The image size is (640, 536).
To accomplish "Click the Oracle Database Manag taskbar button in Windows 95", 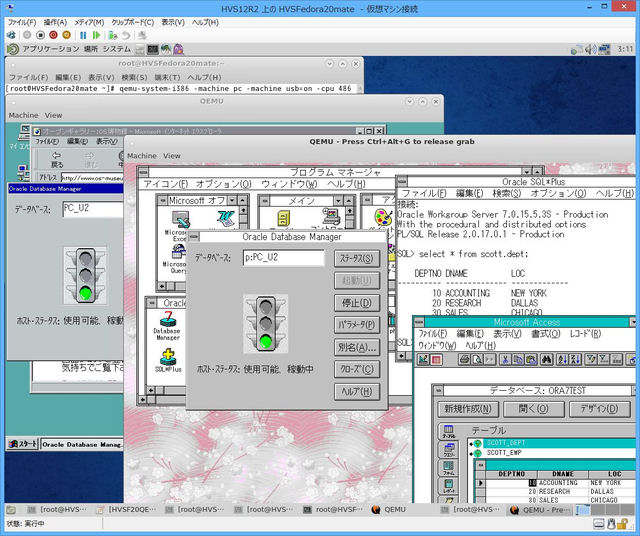I will [82, 444].
